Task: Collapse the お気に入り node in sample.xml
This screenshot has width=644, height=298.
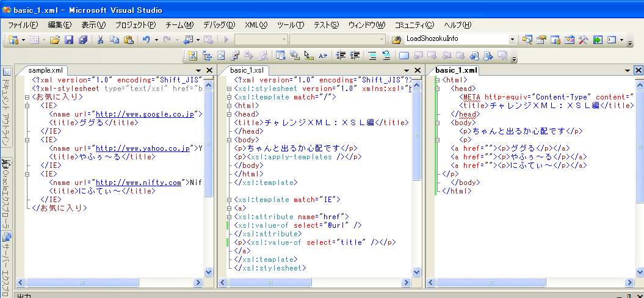Action: point(27,98)
